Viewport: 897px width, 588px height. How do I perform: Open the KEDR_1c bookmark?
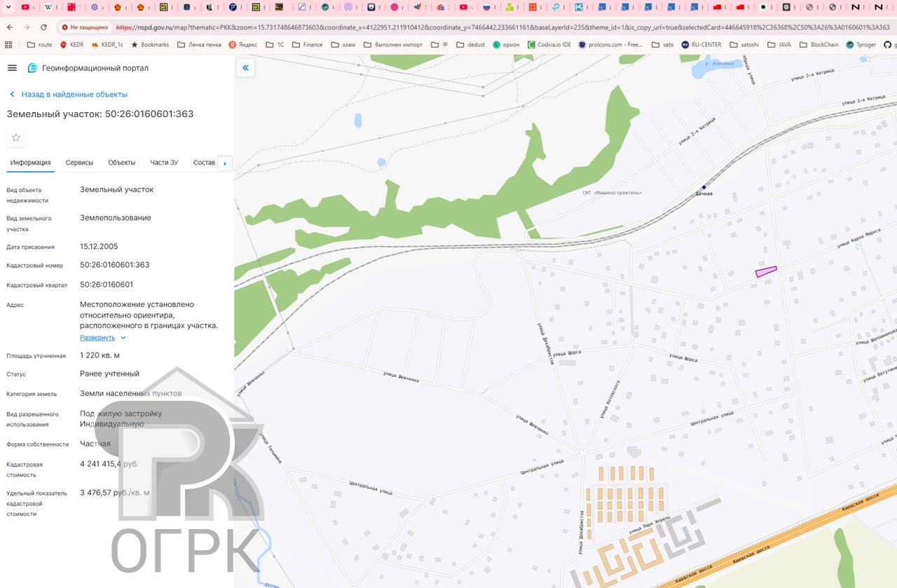107,44
